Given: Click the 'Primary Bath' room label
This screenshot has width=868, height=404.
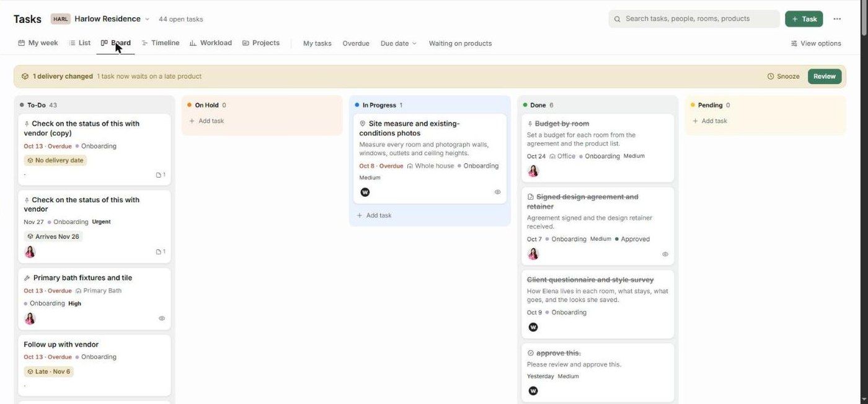Looking at the screenshot, I should tap(98, 290).
